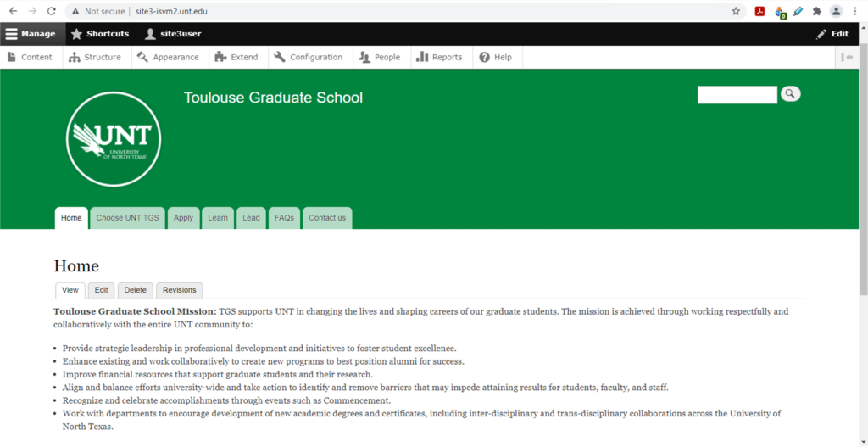868x447 pixels.
Task: Open the Lead navigation tab
Action: pyautogui.click(x=251, y=218)
